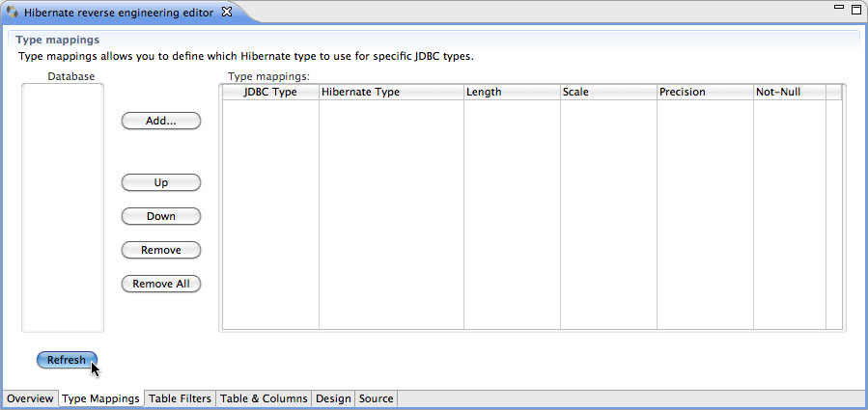Screen dimensions: 868x410
Task: Click inside the Database list box
Action: tap(63, 208)
